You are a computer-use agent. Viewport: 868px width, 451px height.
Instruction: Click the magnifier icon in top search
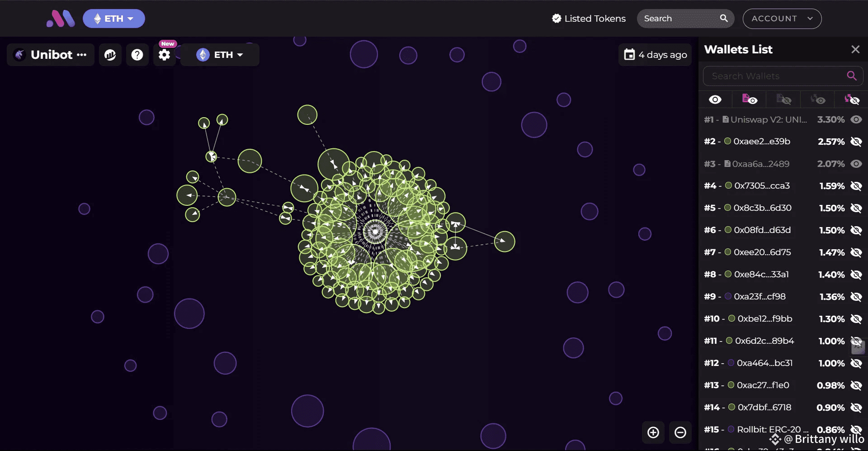[x=724, y=18]
